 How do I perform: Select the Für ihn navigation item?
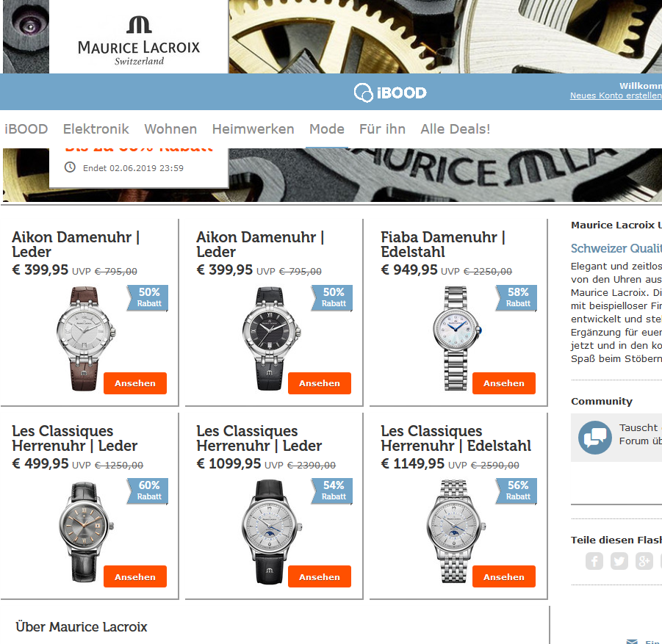[382, 129]
